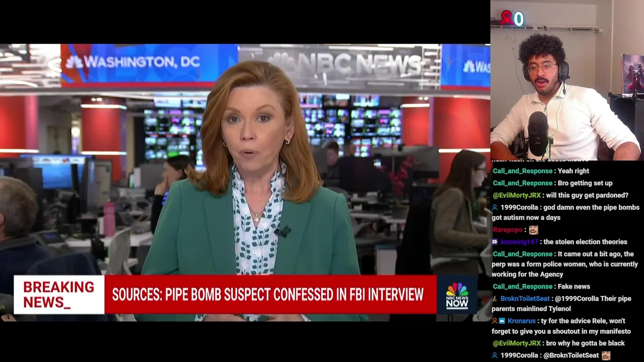This screenshot has height=362, width=644.
Task: Click 'forget to give you a shoutout' line
Action: pyautogui.click(x=561, y=331)
